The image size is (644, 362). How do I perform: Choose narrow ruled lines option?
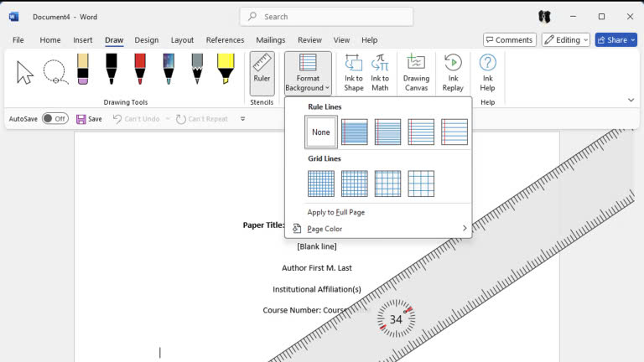(x=355, y=132)
